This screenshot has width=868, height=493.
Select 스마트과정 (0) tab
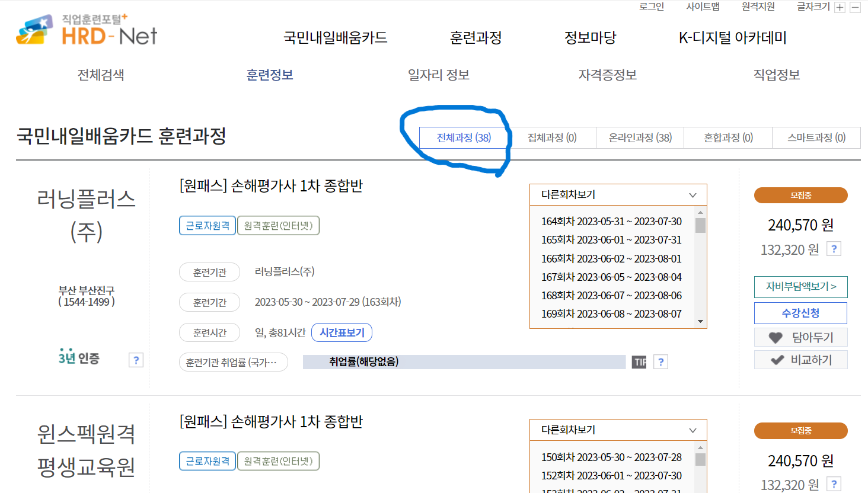coord(816,137)
